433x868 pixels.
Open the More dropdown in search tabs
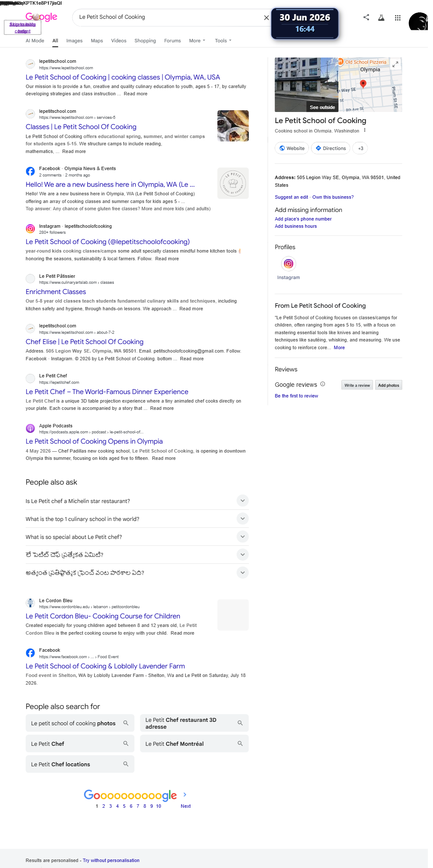tap(197, 41)
